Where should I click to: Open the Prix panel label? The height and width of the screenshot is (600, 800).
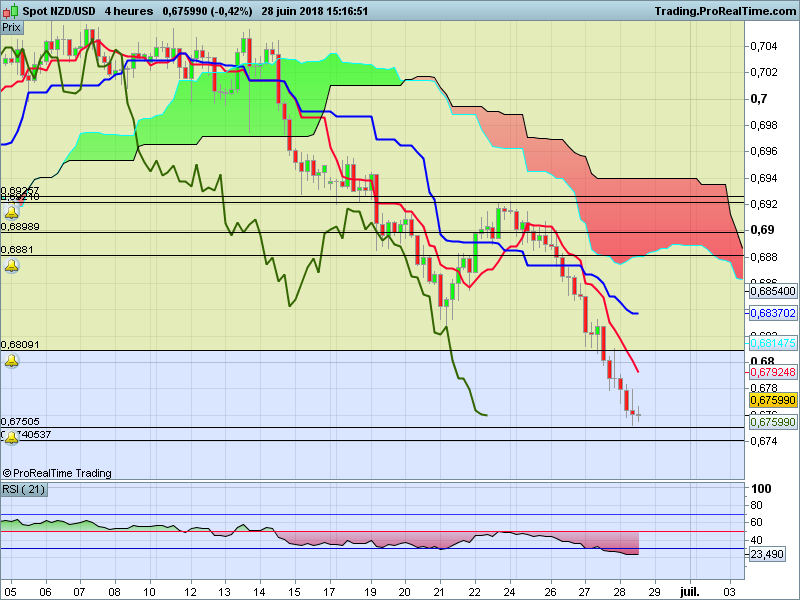pos(12,28)
